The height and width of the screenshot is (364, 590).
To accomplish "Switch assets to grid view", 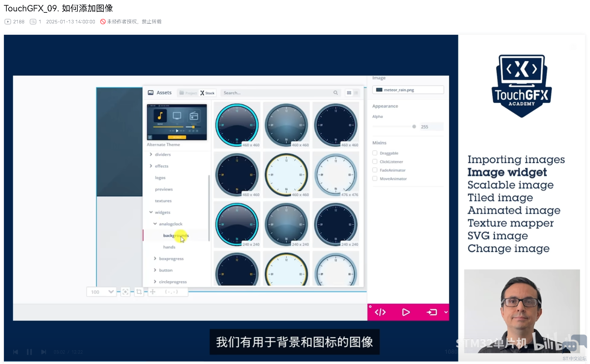I will coord(349,93).
